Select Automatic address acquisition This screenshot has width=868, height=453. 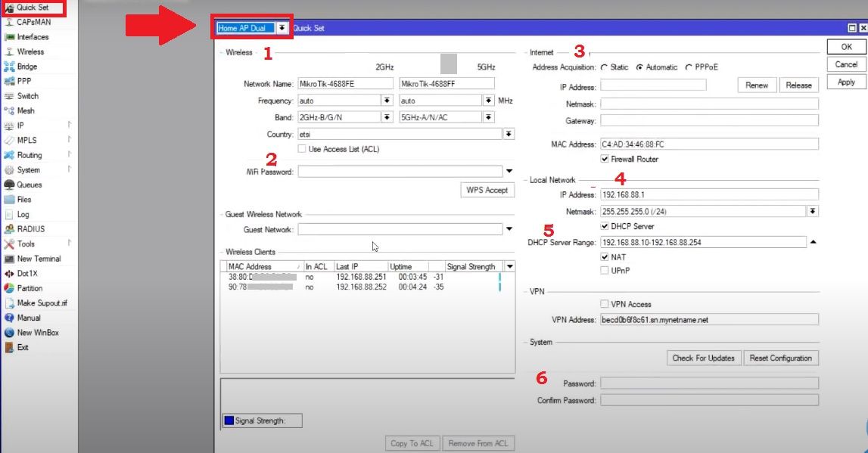[x=639, y=67]
